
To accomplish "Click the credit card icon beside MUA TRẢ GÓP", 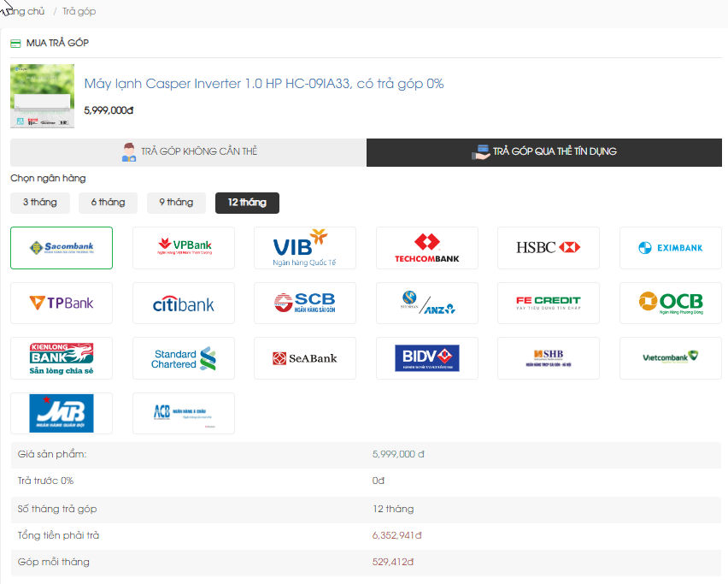I will point(15,44).
